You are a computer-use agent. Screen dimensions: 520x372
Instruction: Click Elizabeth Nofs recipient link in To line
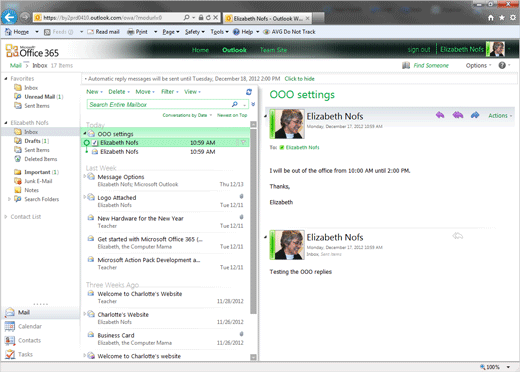tap(302, 147)
